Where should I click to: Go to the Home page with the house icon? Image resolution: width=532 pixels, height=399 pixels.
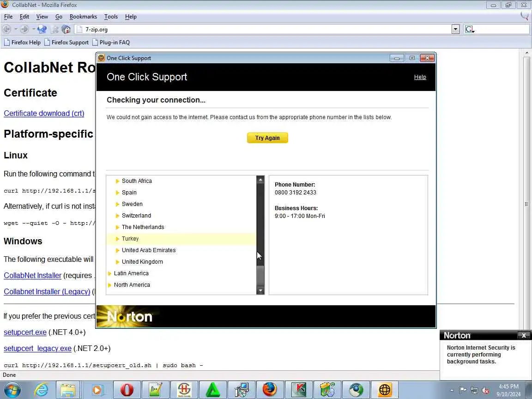[x=66, y=29]
